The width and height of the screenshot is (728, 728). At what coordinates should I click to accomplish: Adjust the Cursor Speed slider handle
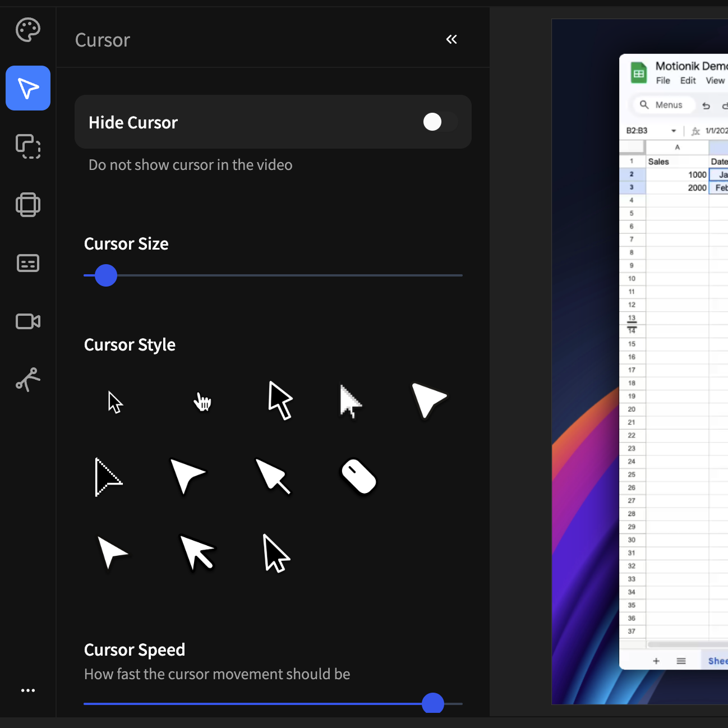tap(432, 703)
